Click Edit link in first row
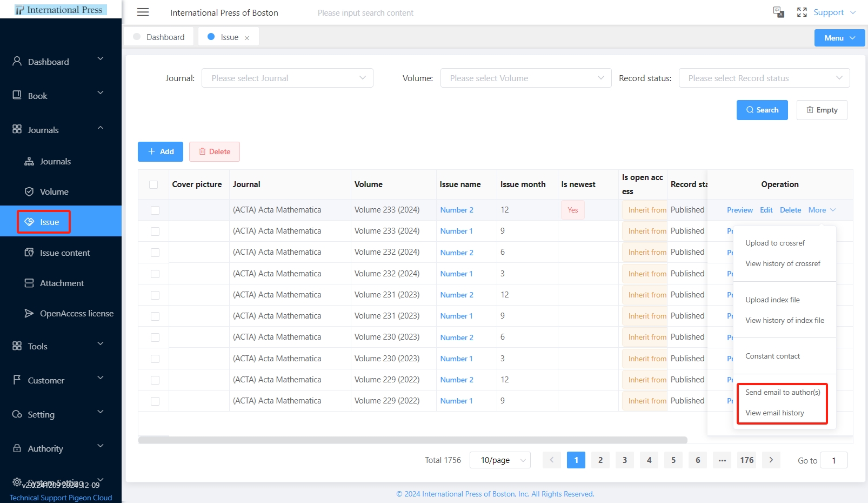 coord(766,210)
